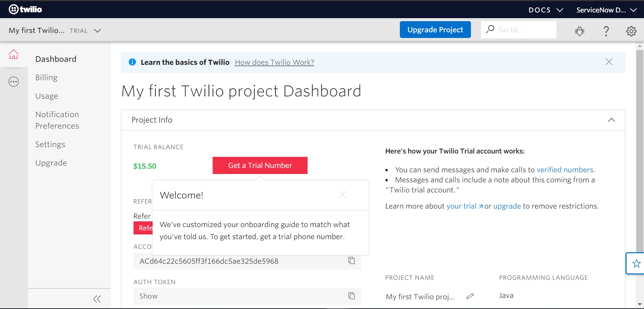The width and height of the screenshot is (644, 309).
Task: Open the home dashboard icon in sidebar
Action: coord(13,54)
